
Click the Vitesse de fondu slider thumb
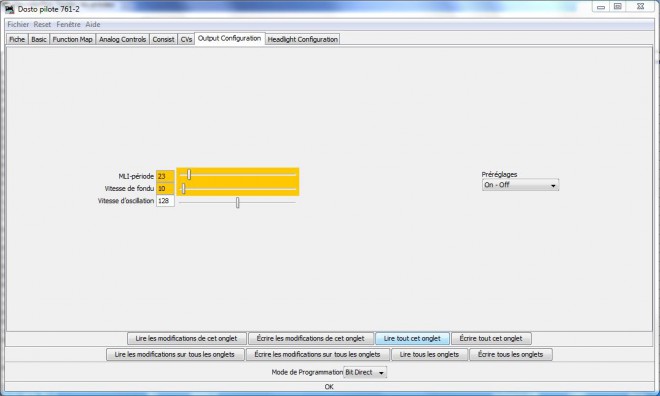pyautogui.click(x=184, y=189)
